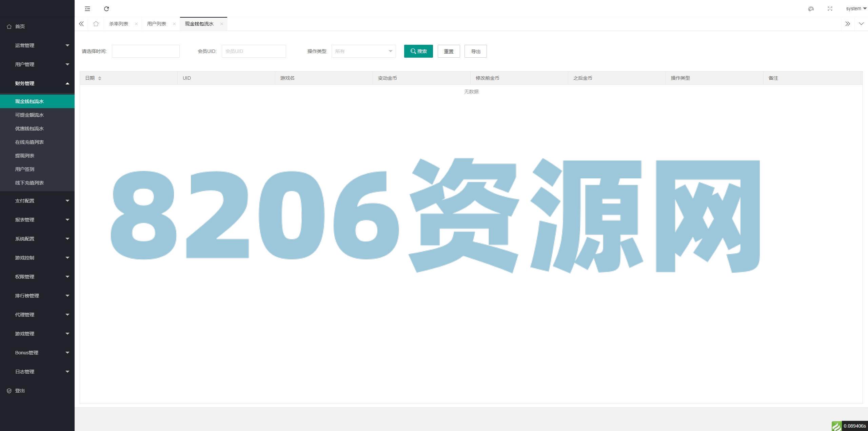Image resolution: width=868 pixels, height=431 pixels.
Task: Switch to the 用户列表 tab
Action: 156,24
